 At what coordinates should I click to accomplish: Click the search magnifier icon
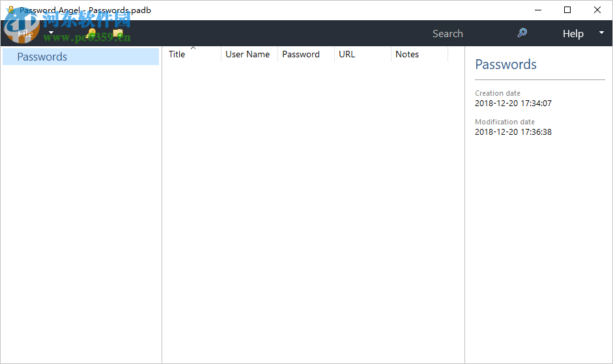click(x=522, y=33)
